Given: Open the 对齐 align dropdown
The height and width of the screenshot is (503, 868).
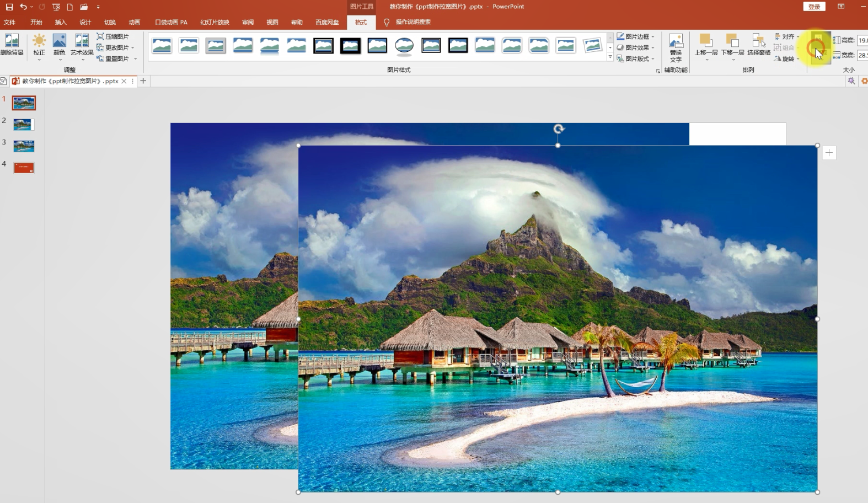Looking at the screenshot, I should [787, 36].
